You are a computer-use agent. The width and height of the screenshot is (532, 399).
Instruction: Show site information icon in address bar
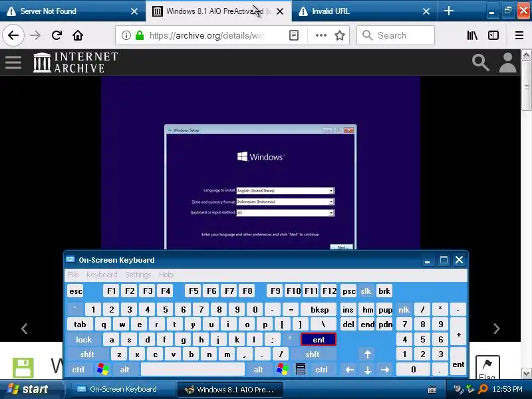[126, 35]
